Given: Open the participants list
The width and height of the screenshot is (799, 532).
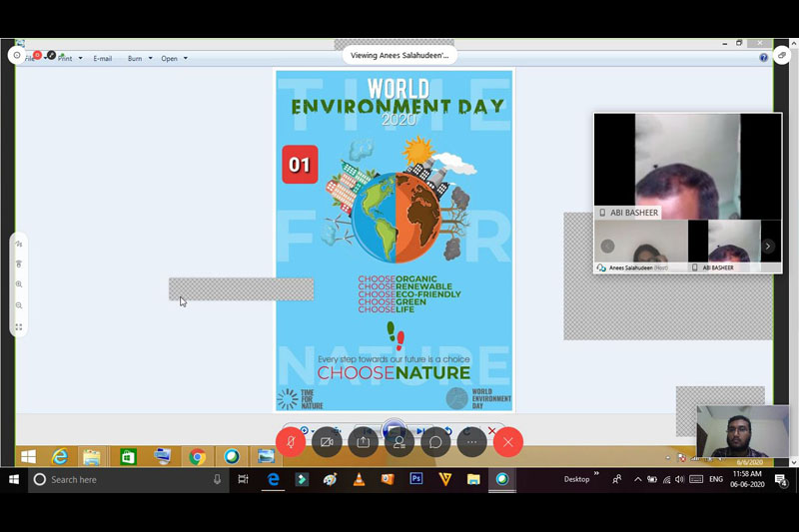Looking at the screenshot, I should [x=399, y=442].
